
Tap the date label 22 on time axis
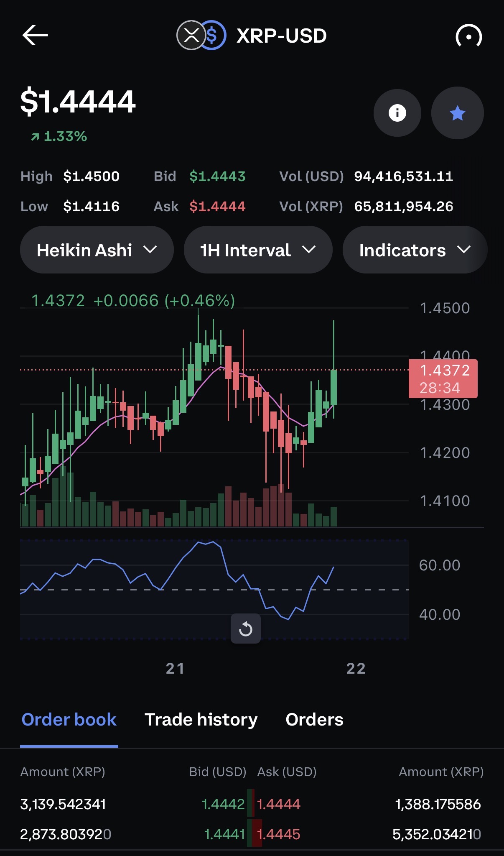pos(356,668)
